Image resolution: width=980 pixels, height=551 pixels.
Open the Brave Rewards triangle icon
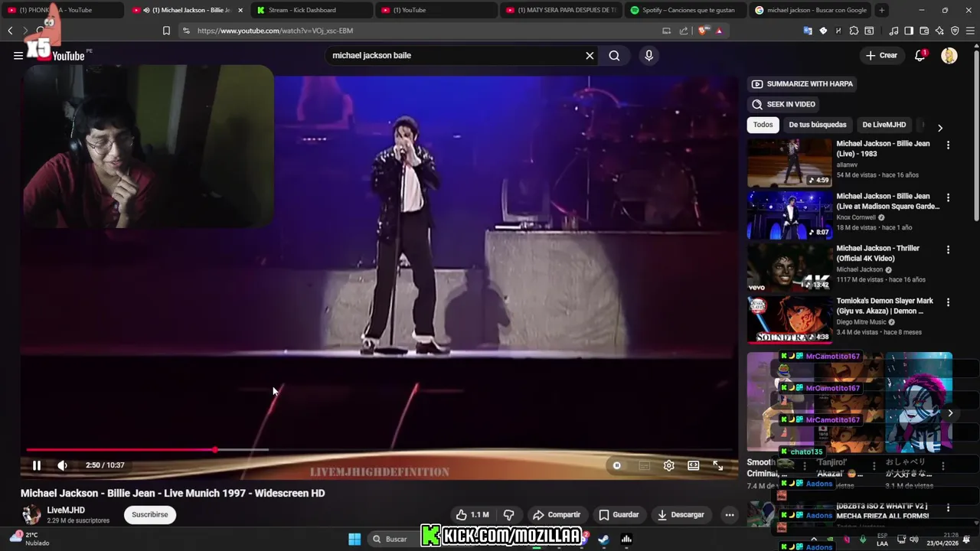tap(718, 31)
